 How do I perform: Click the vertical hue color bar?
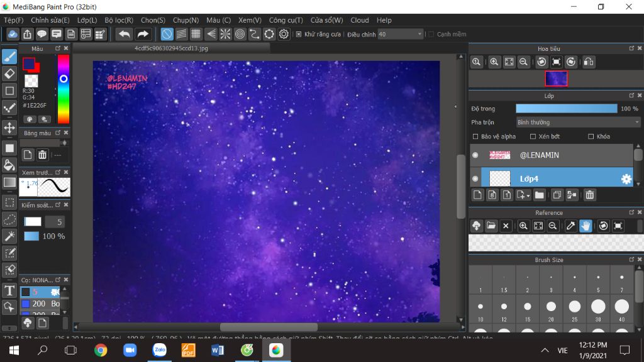[64, 89]
